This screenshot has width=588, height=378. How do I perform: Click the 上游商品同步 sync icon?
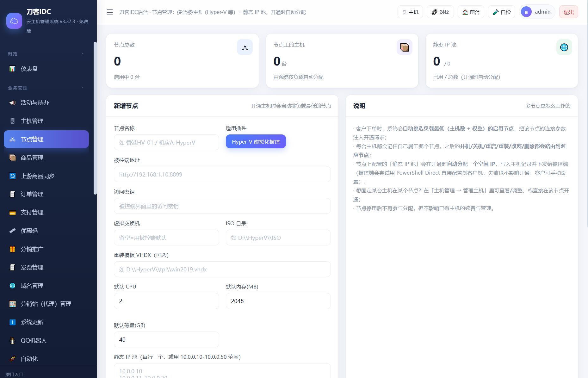12,176
